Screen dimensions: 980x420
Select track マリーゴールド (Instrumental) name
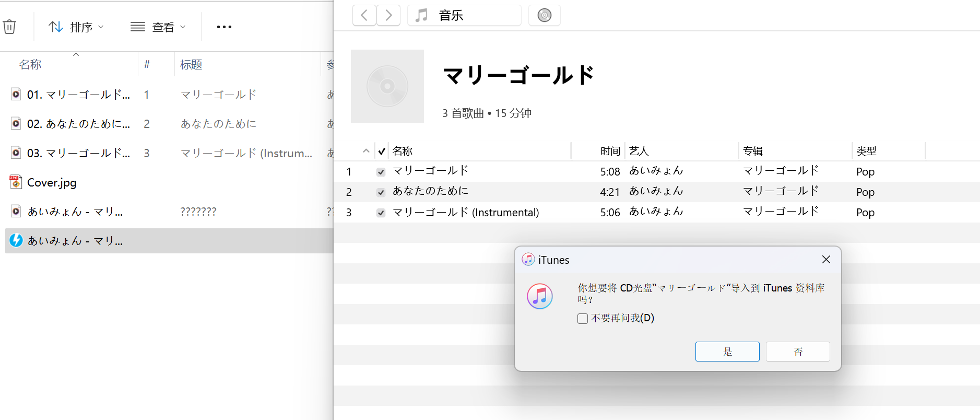point(466,212)
